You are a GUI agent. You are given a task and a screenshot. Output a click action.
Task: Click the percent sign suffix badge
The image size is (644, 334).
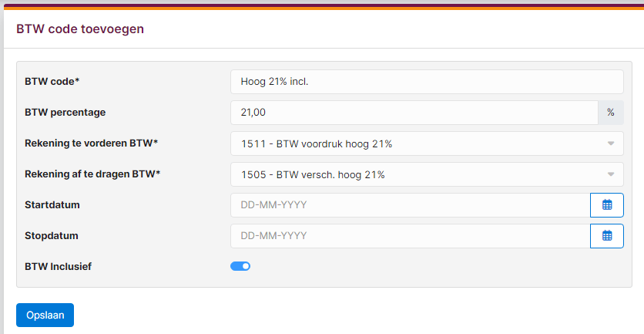(x=611, y=113)
